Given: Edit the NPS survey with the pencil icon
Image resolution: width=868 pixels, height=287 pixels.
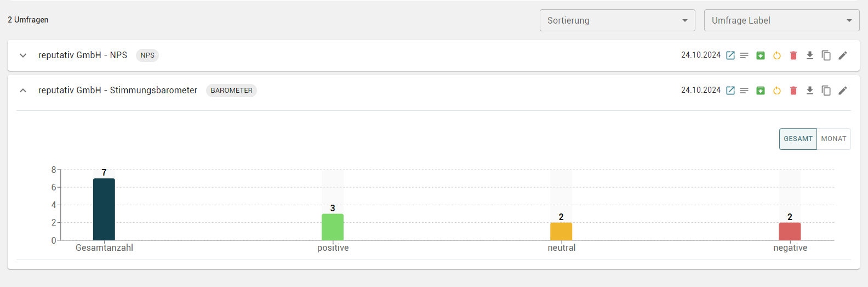Looking at the screenshot, I should point(843,55).
